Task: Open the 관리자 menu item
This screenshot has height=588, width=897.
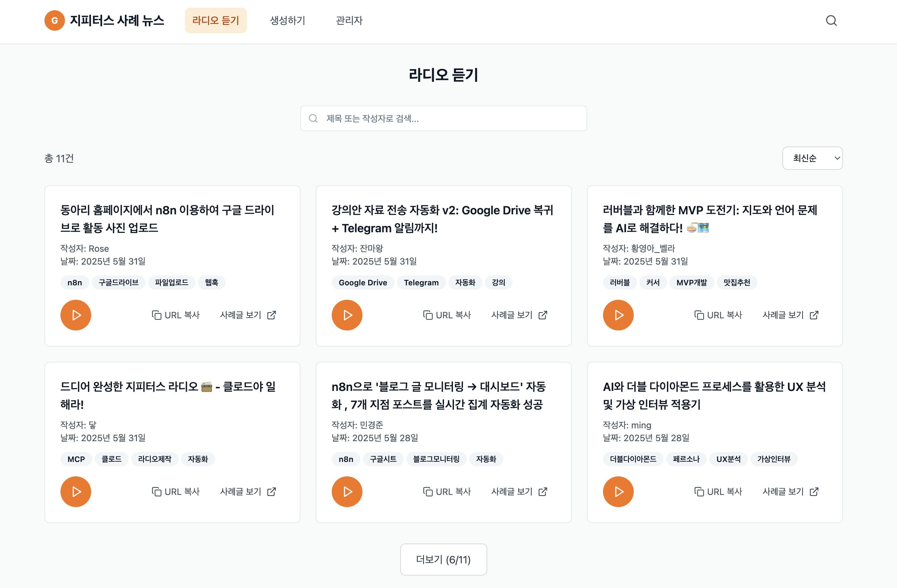Action: click(x=349, y=20)
